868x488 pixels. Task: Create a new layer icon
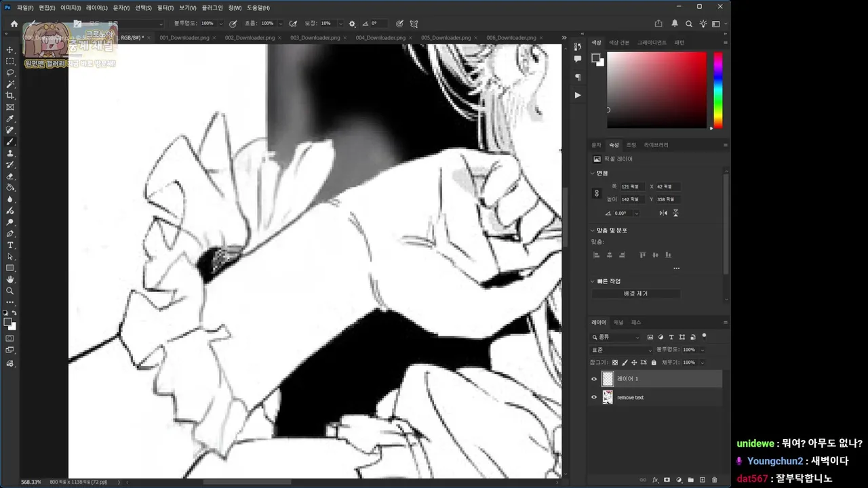click(703, 480)
